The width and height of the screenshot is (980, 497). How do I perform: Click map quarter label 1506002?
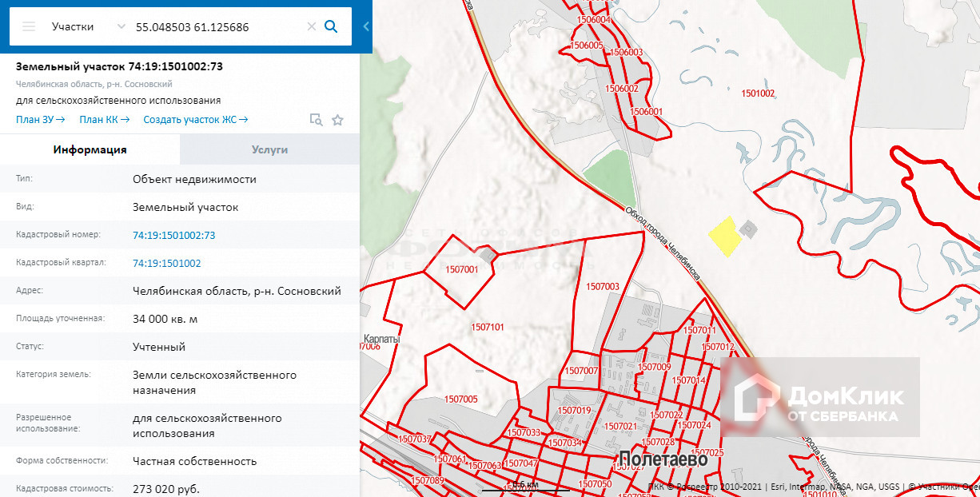click(623, 89)
